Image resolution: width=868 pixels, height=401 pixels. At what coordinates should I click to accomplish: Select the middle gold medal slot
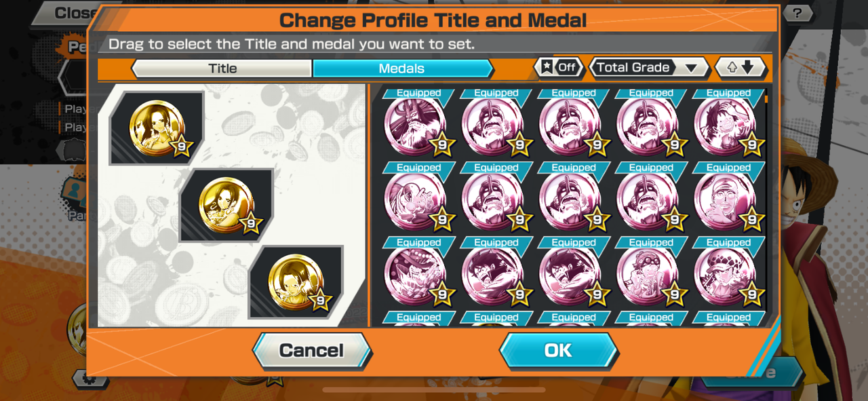pos(226,206)
